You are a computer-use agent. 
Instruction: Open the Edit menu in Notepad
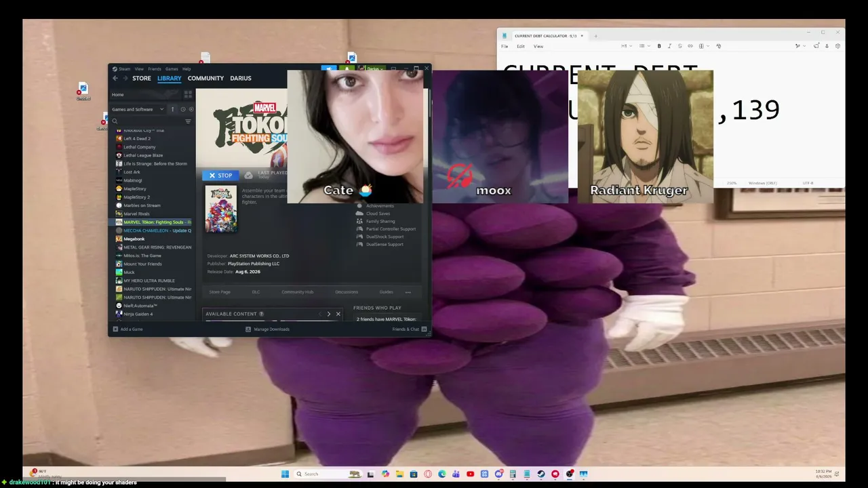[521, 46]
